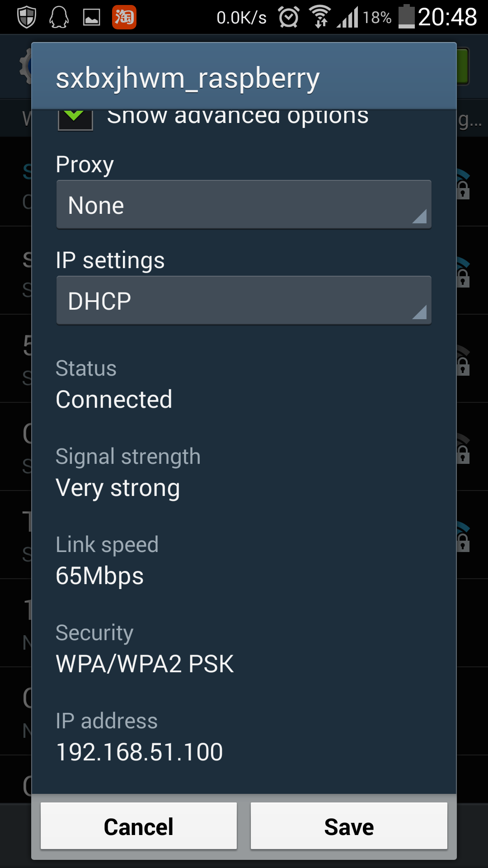Image resolution: width=488 pixels, height=868 pixels.
Task: Tap the Signal strength Very strong value
Action: click(x=118, y=488)
